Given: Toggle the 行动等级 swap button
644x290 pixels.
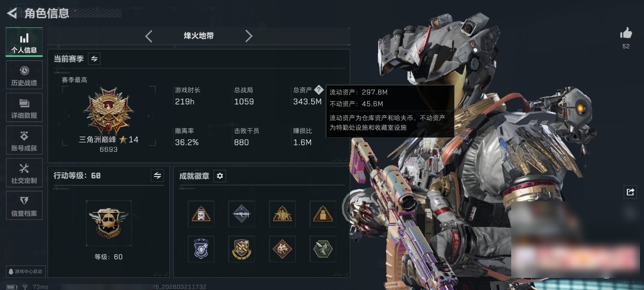Looking at the screenshot, I should [x=157, y=176].
